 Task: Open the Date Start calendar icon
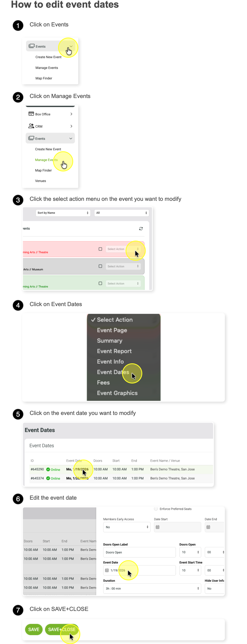(x=157, y=527)
